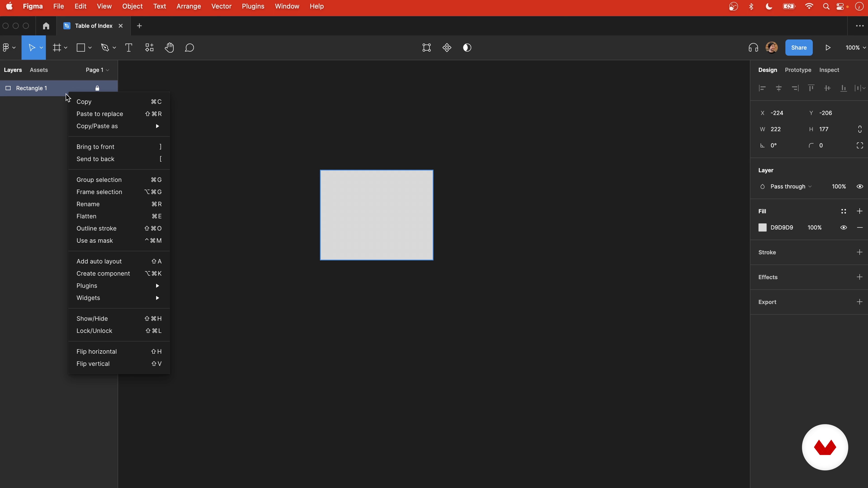Select the Pen tool
Screen dimensions: 868x488
point(105,47)
